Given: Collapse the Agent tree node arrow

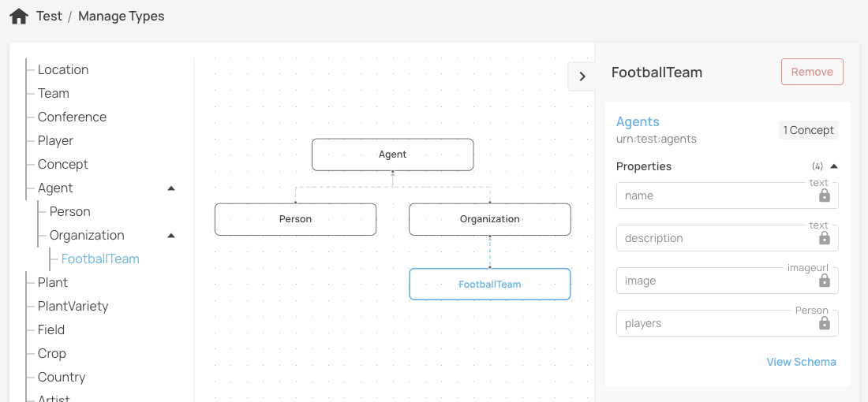Looking at the screenshot, I should 171,188.
